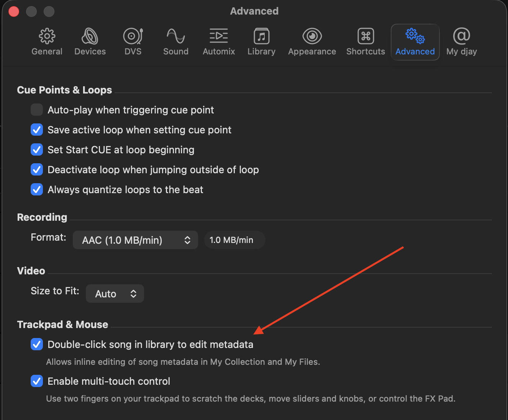
Task: Open the Shortcuts command key icon
Action: [x=365, y=36]
